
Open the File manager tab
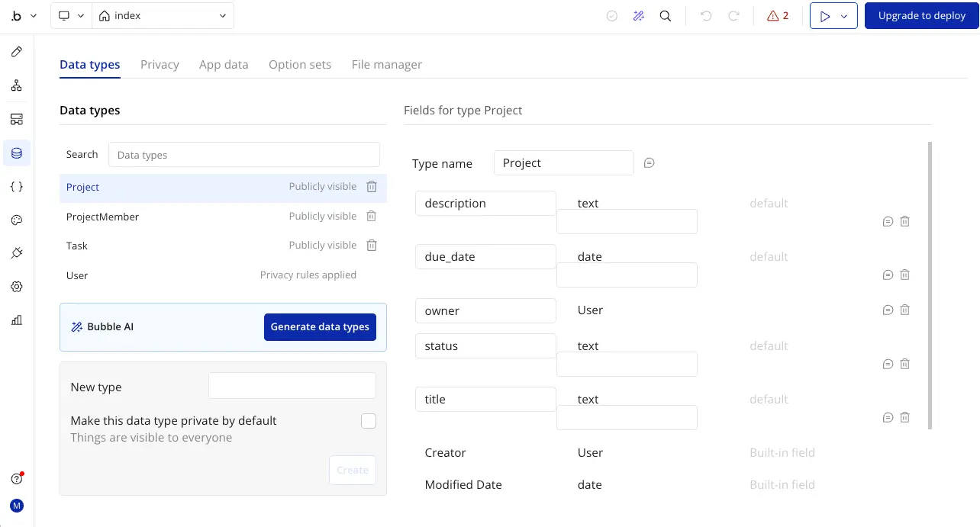point(386,64)
